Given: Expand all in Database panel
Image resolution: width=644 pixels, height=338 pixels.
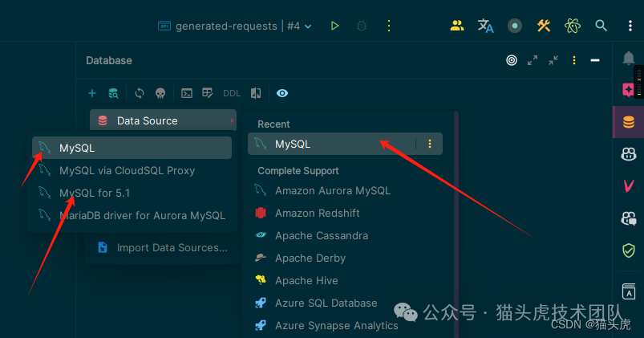Looking at the screenshot, I should [x=533, y=60].
